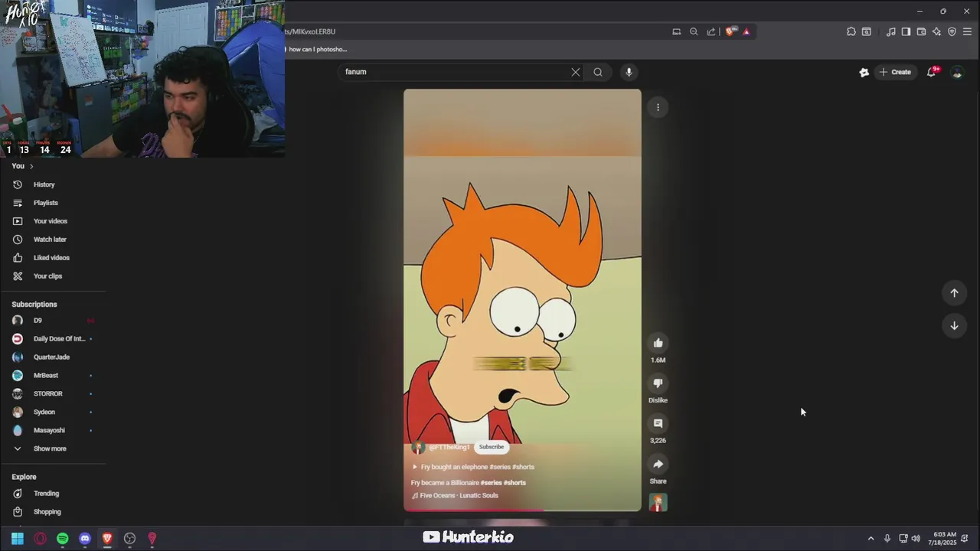Open the 'how can I photosho...' bookmark
The height and width of the screenshot is (551, 980).
point(315,49)
